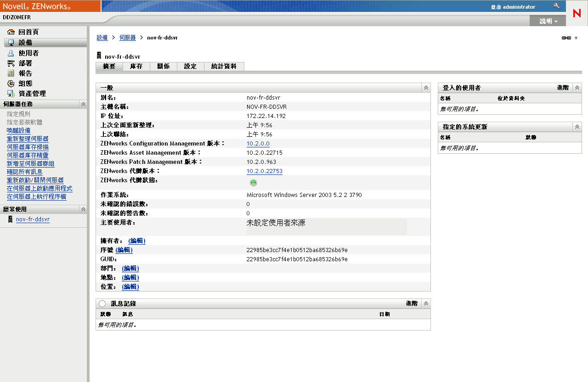This screenshot has width=588, height=382.
Task: Click the 日期 column header in 訊息記錄
Action: (384, 315)
